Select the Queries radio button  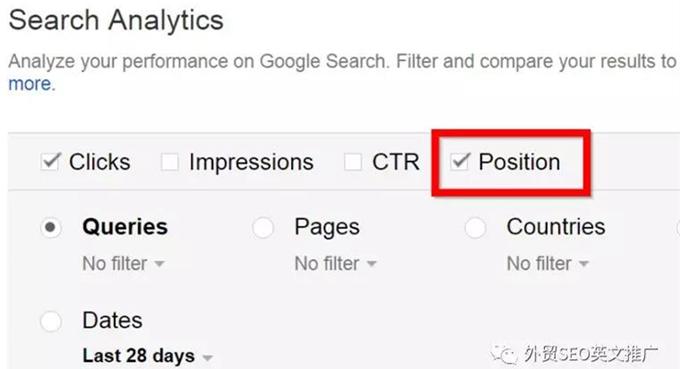coord(51,228)
